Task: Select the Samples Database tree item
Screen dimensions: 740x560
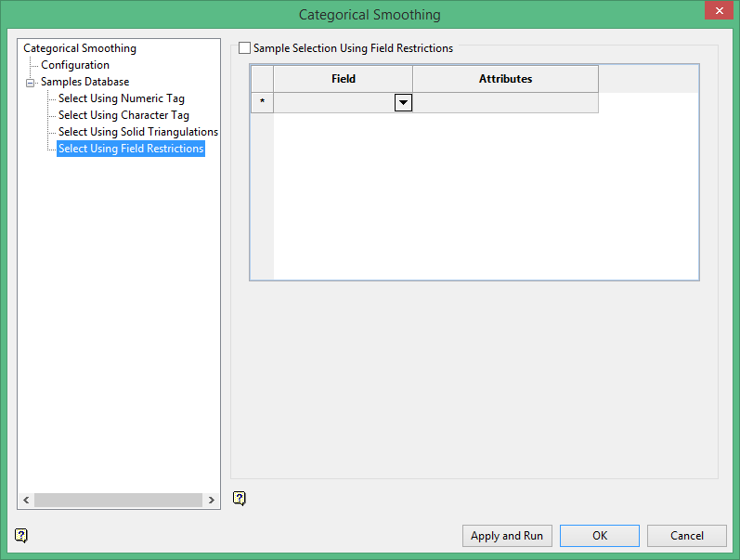Action: (84, 82)
